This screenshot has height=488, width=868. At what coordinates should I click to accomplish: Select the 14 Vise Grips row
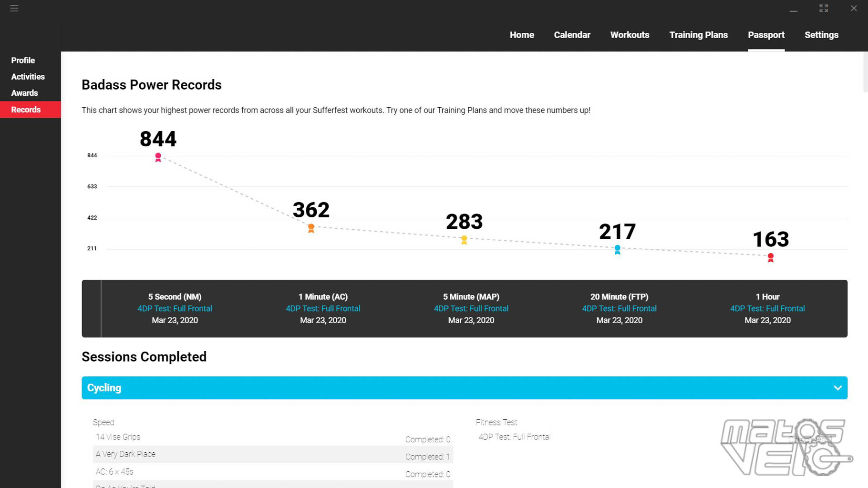coord(273,437)
